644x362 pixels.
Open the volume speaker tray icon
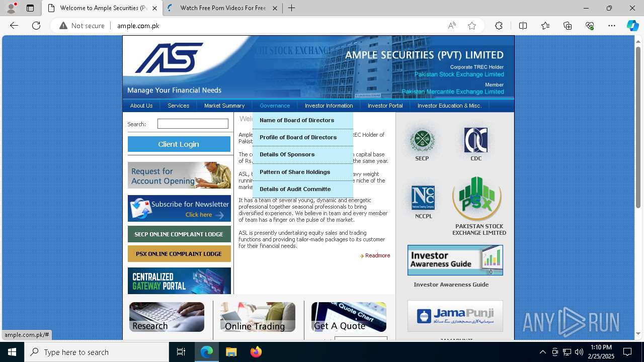tap(579, 352)
